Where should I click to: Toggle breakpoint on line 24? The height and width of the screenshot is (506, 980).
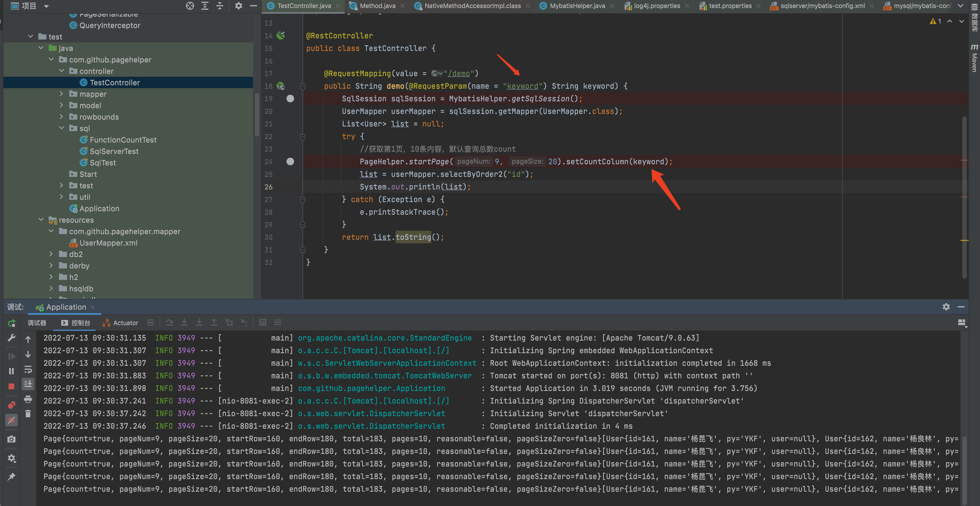[x=290, y=162]
